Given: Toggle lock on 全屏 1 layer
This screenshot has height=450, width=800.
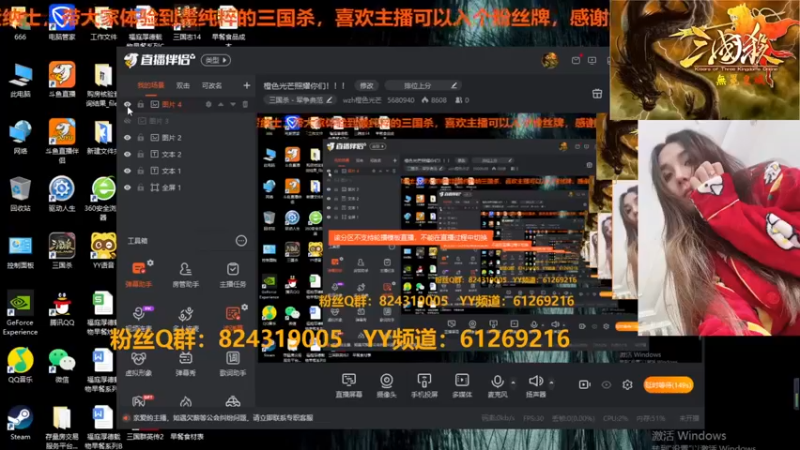Looking at the screenshot, I should pyautogui.click(x=141, y=188).
